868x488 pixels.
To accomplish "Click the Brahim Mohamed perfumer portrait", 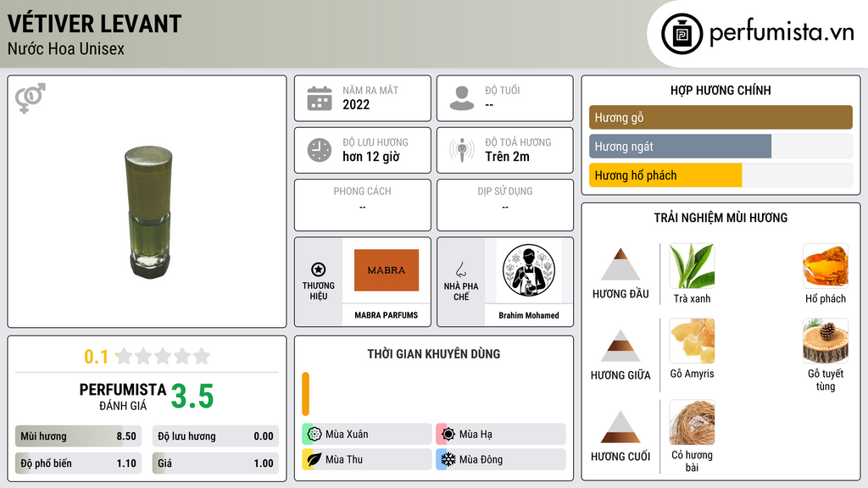I will [x=529, y=270].
